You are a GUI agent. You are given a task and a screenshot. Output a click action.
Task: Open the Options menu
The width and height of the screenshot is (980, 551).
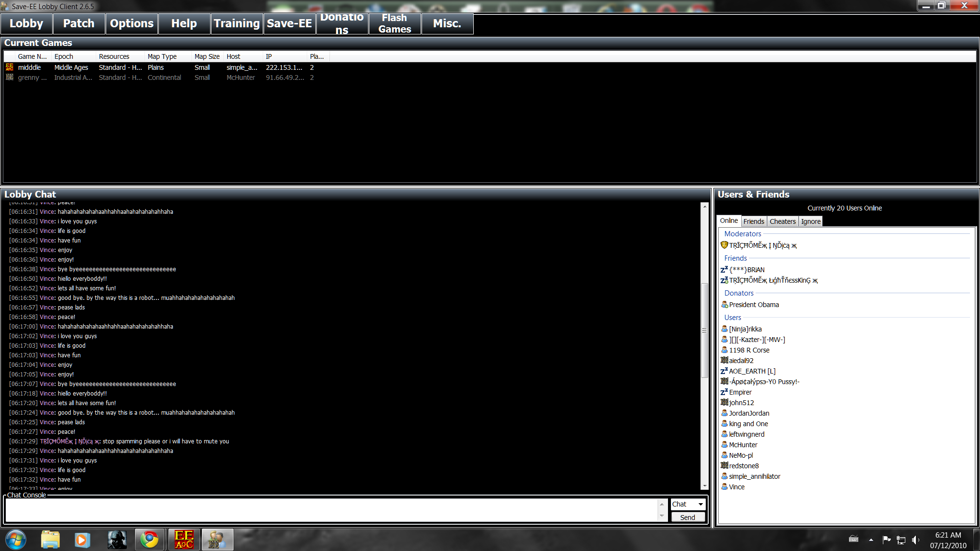pyautogui.click(x=132, y=23)
